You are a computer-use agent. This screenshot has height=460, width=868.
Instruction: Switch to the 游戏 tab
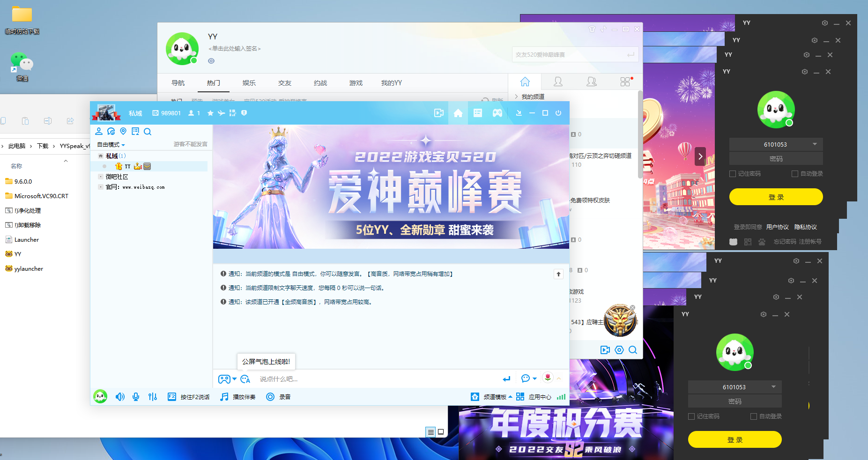coord(356,83)
